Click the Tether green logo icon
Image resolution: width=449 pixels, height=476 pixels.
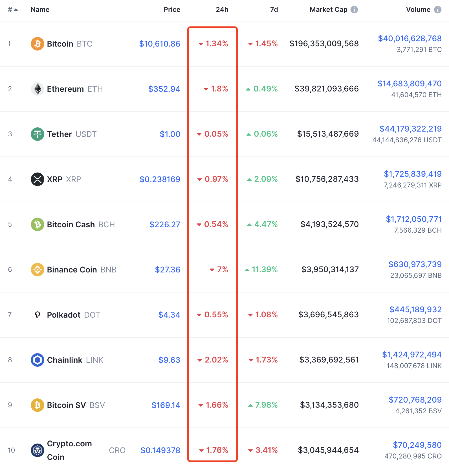click(37, 134)
